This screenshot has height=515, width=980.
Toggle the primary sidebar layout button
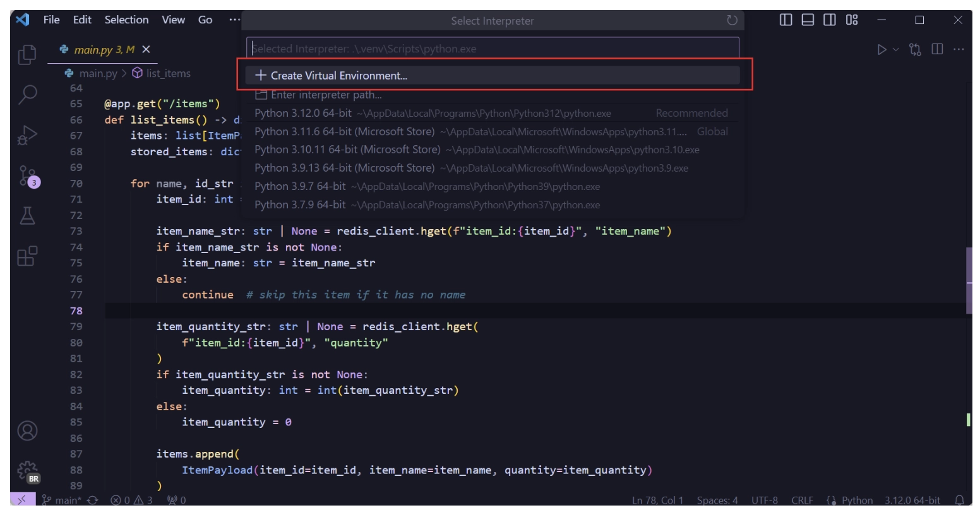(x=786, y=20)
